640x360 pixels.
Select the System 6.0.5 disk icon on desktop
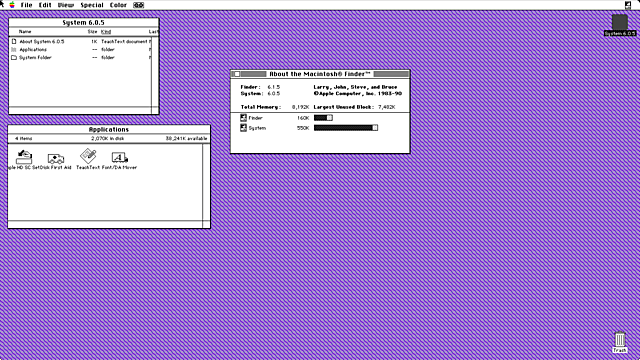pyautogui.click(x=620, y=22)
